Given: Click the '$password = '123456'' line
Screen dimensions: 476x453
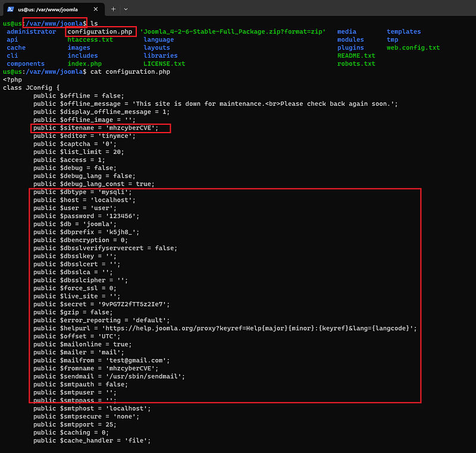Looking at the screenshot, I should tap(86, 216).
